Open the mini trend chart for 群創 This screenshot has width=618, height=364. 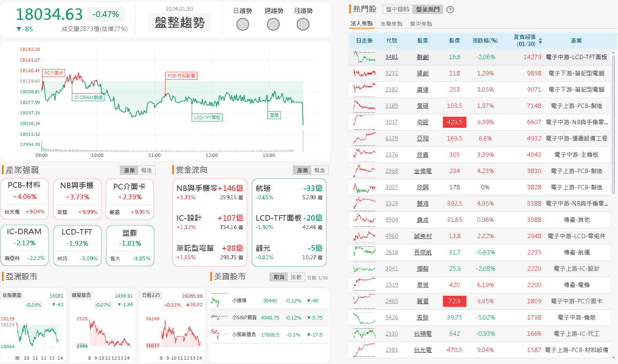(x=364, y=57)
